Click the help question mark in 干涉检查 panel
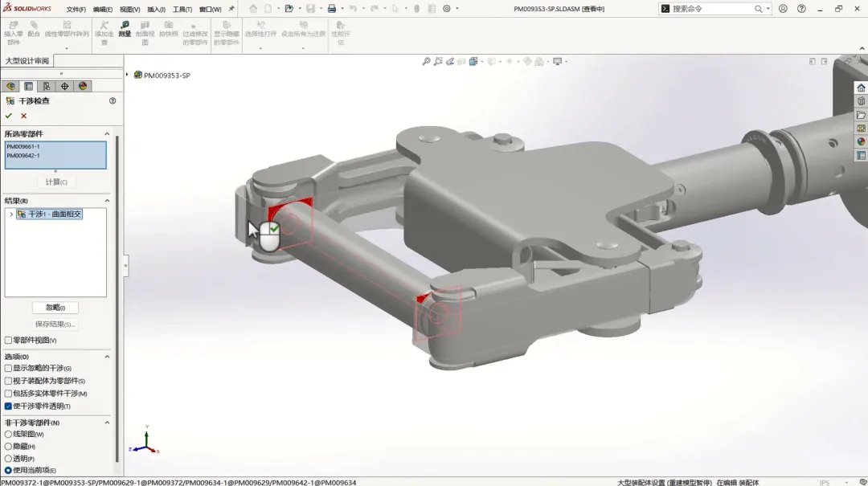This screenshot has width=868, height=486. (x=113, y=100)
